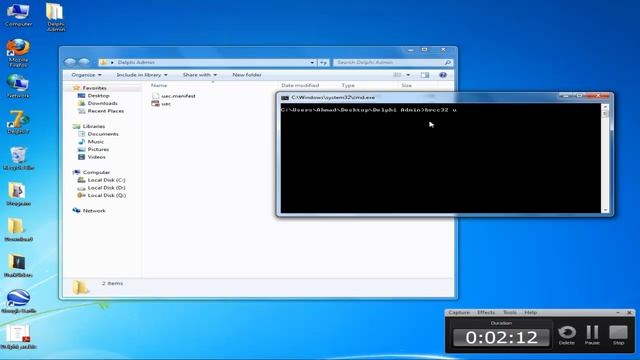The image size is (640, 360).
Task: Select Desktop under Favorites
Action: click(x=98, y=96)
